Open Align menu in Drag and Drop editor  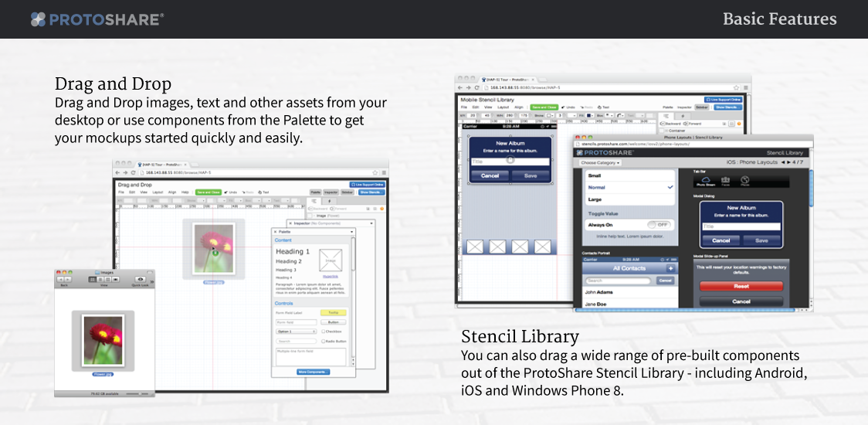coord(172,192)
